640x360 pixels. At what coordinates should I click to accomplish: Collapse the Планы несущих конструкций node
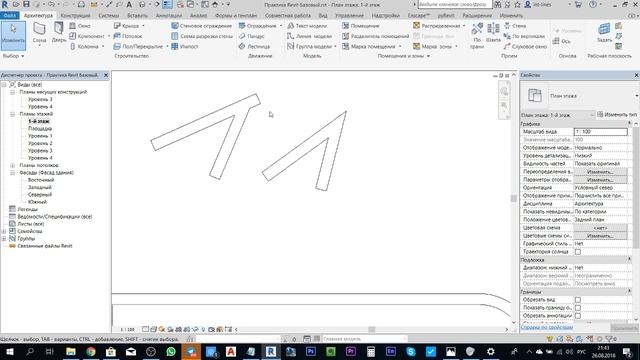(12, 92)
